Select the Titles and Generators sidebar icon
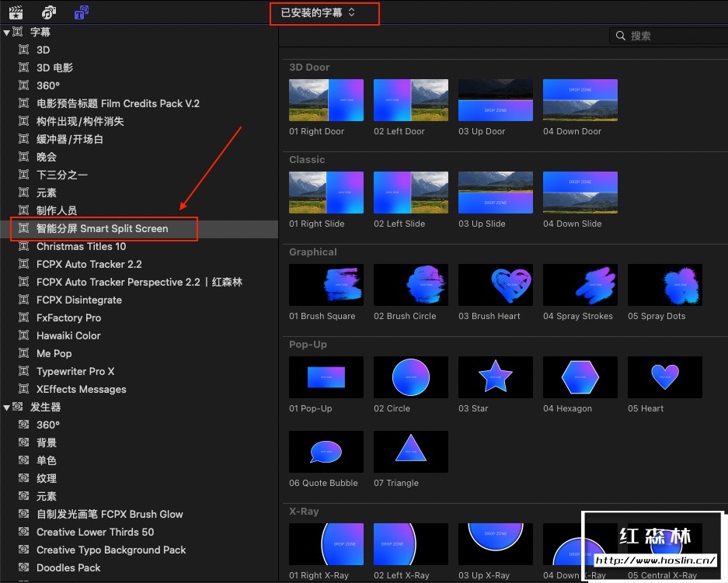The height and width of the screenshot is (583, 728). (82, 12)
